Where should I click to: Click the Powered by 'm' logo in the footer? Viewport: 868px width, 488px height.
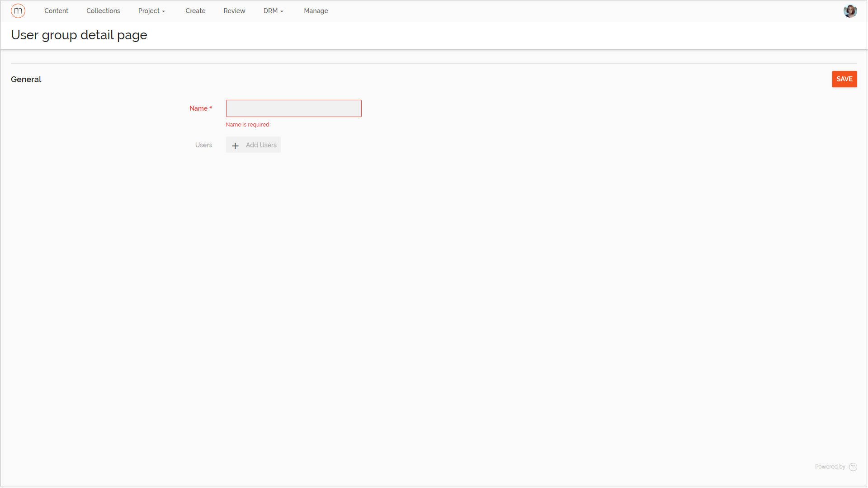(x=853, y=467)
